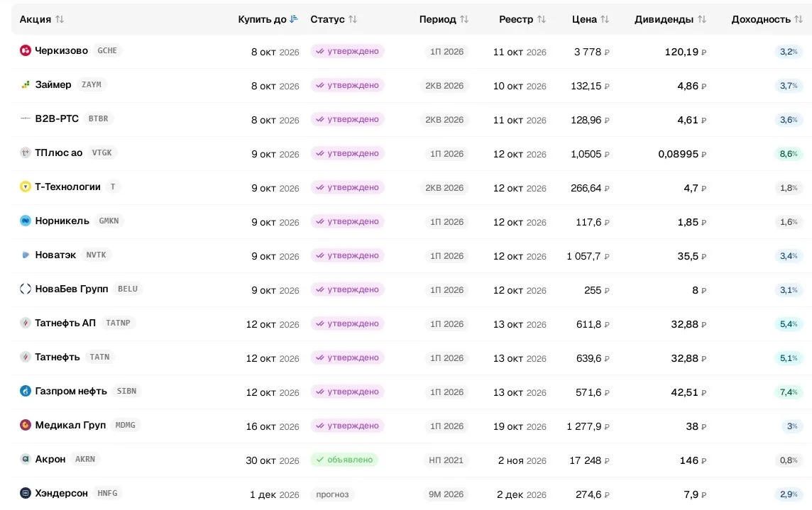Click the 17 248 ₽ price for Акрон

[x=589, y=460]
